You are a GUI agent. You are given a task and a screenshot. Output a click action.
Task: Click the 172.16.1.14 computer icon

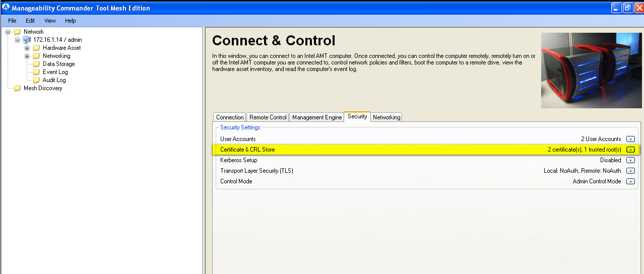tap(27, 40)
